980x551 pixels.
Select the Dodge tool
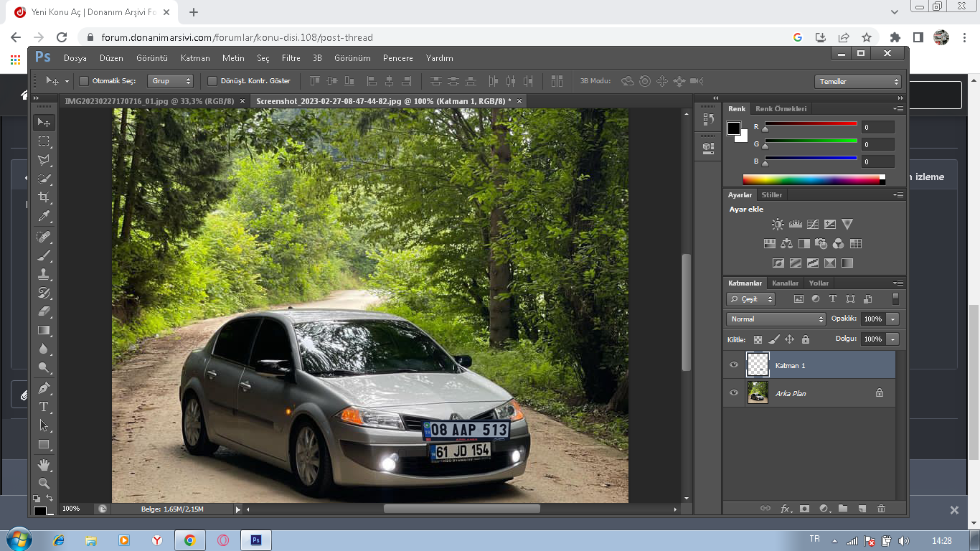click(44, 367)
